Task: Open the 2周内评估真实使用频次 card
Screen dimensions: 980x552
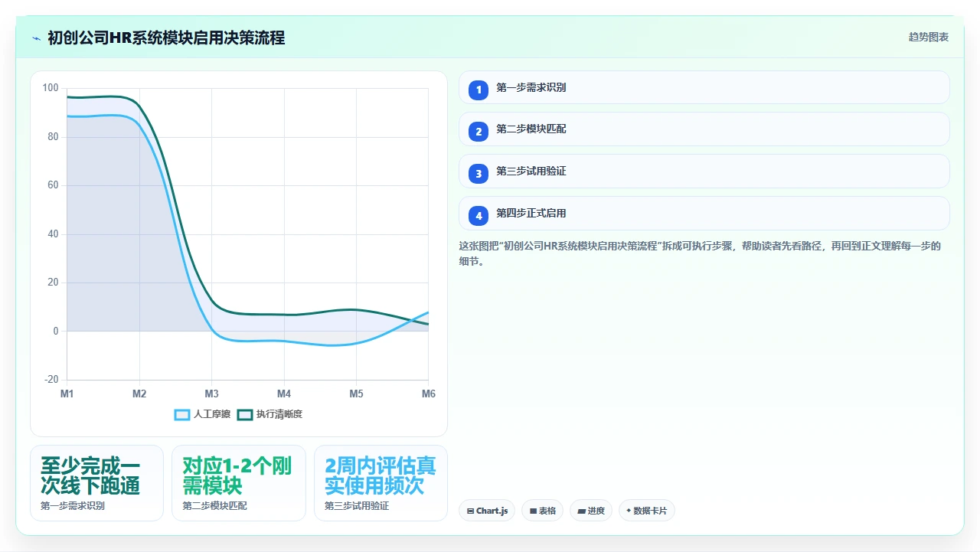Action: click(381, 483)
